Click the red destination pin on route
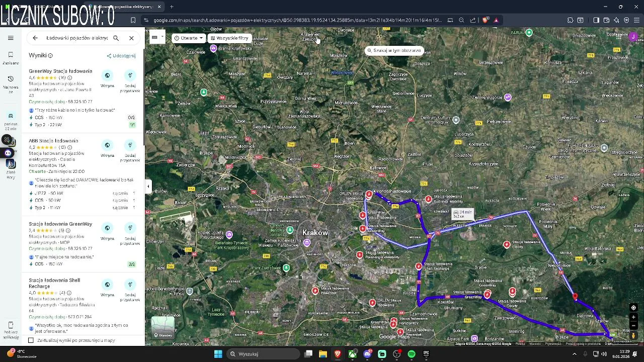The width and height of the screenshot is (644, 362). click(575, 297)
